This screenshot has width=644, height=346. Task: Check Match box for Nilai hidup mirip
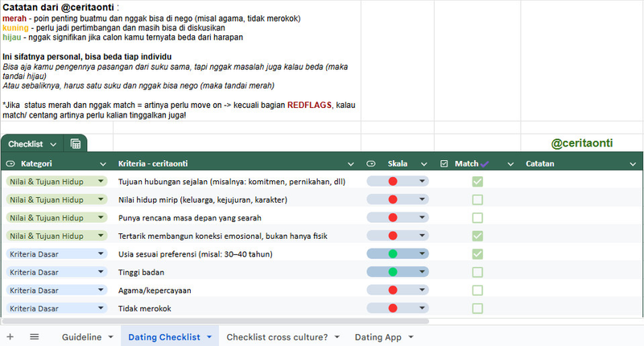(x=477, y=200)
